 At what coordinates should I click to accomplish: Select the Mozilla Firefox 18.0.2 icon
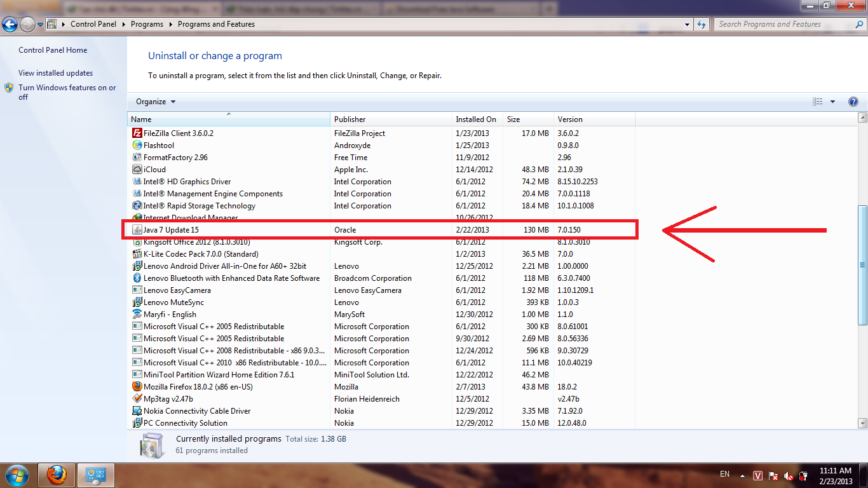[x=137, y=387]
